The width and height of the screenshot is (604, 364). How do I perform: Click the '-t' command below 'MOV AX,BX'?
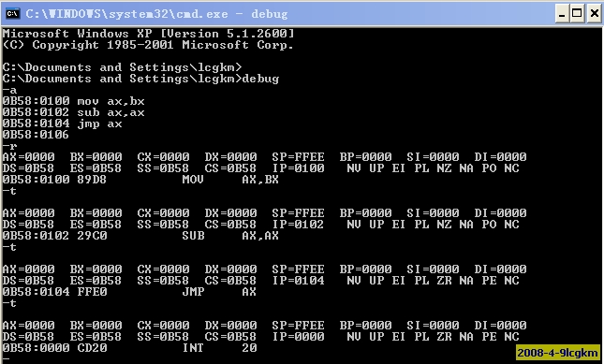tap(10, 191)
